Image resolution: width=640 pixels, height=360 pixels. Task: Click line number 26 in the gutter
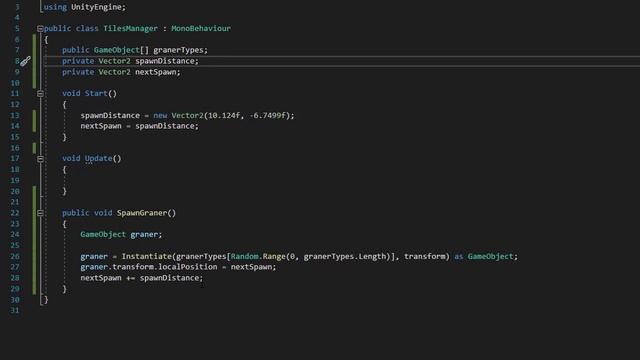pyautogui.click(x=15, y=256)
